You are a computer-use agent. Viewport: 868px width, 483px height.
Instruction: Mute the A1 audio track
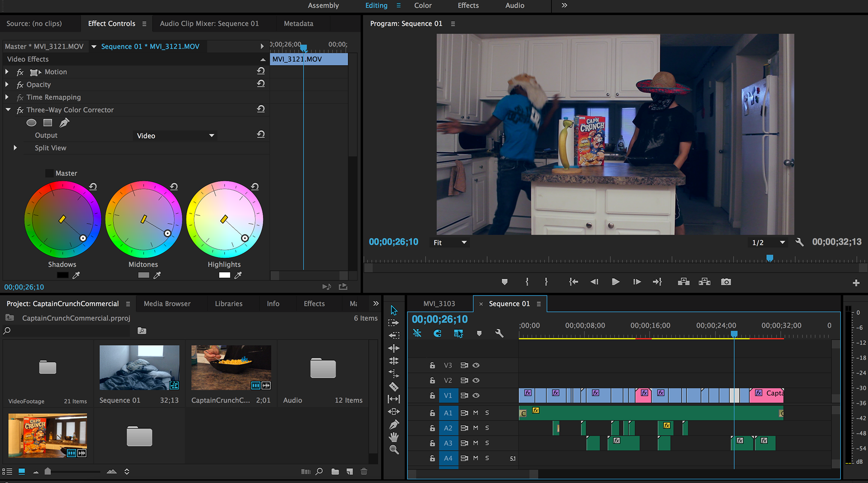[x=476, y=413]
